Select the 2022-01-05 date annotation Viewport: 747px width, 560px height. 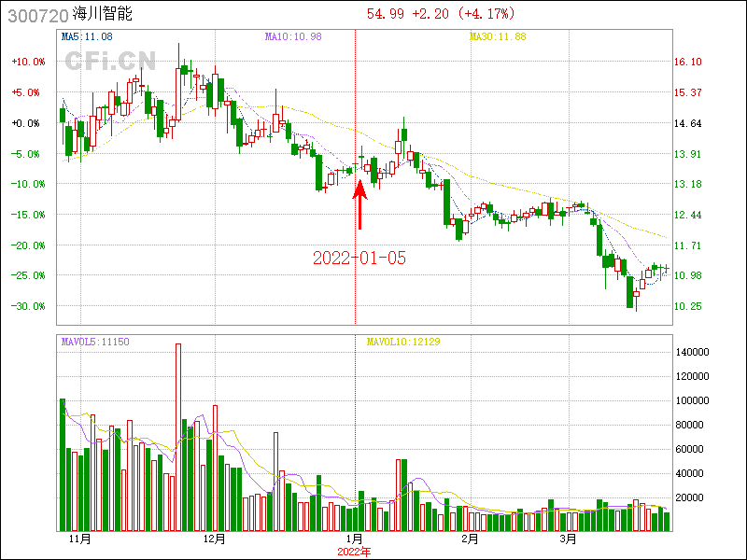[x=359, y=258]
